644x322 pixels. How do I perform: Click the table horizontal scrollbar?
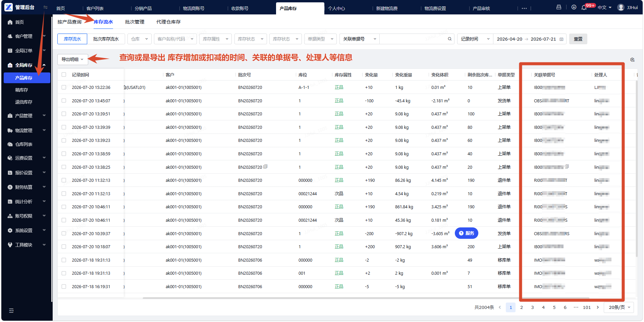coord(366,298)
